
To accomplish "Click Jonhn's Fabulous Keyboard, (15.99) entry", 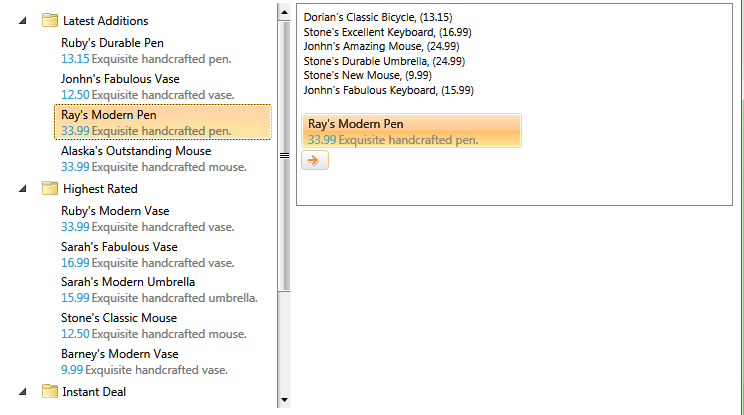I will (x=388, y=90).
